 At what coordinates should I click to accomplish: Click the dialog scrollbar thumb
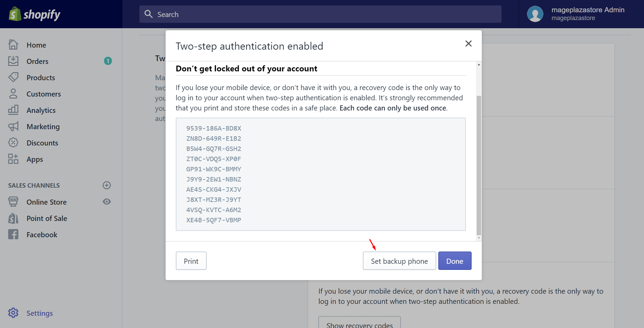(x=479, y=165)
